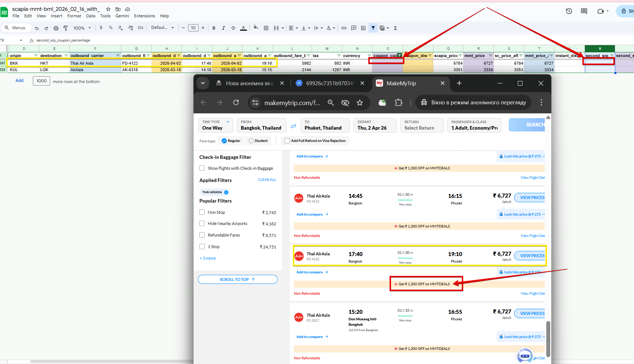Reload the MakeMyTrip page
Screen dimensions: 634x364
pos(236,103)
